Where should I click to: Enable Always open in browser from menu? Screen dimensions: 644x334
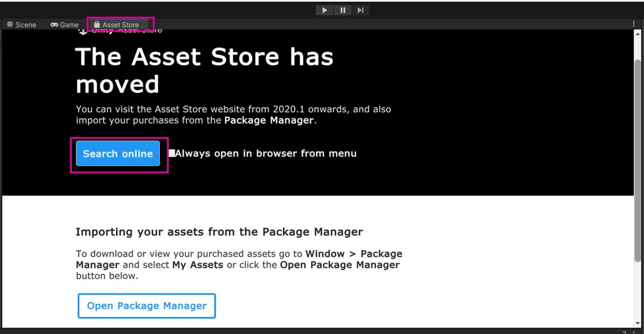[172, 153]
